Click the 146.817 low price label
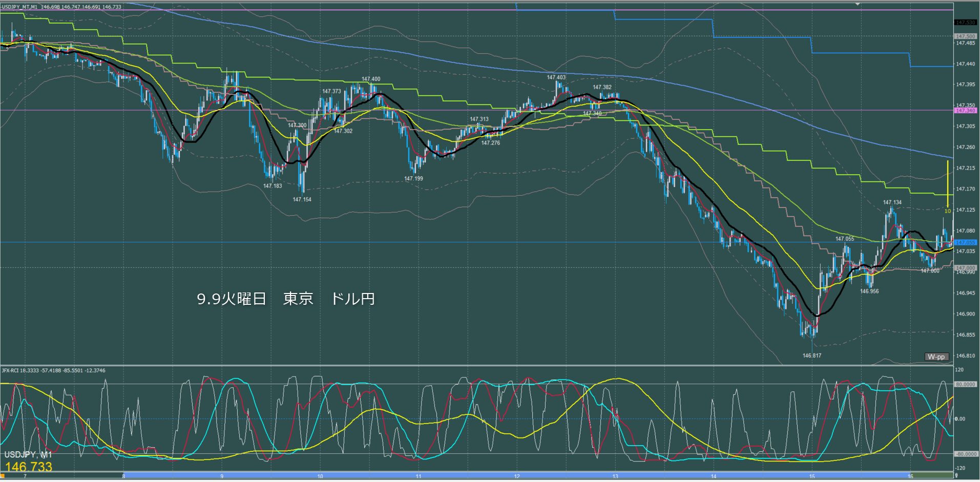 click(811, 355)
